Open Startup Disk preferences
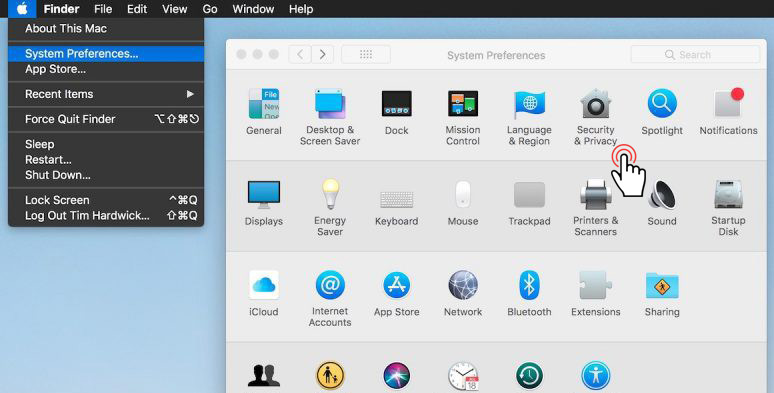774x393 pixels. (728, 207)
